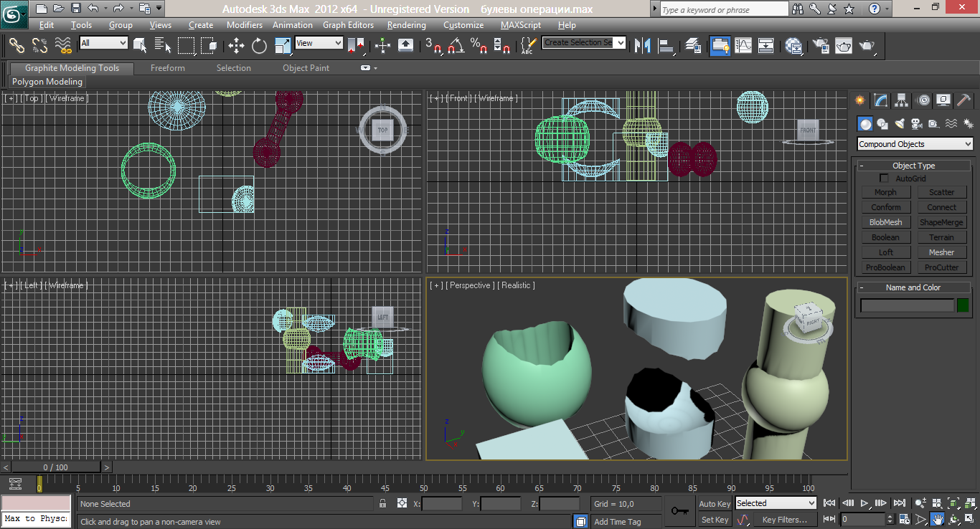Activate Select and Uniform Scale tool
The width and height of the screenshot is (980, 529).
click(x=283, y=46)
